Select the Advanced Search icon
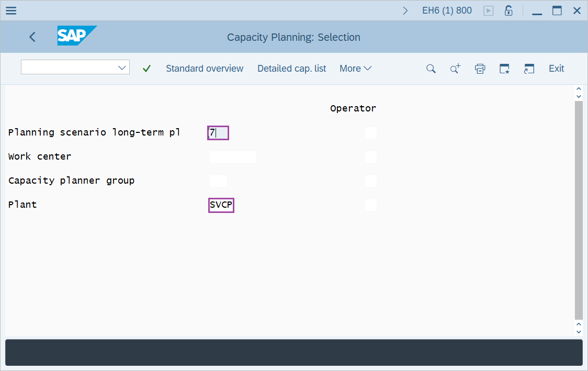The height and width of the screenshot is (371, 588). click(455, 69)
